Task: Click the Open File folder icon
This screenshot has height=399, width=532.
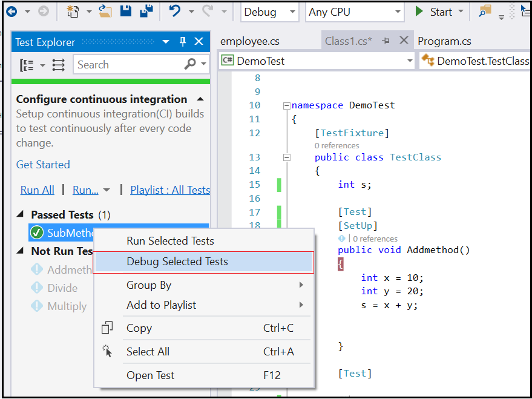Action: pos(105,12)
